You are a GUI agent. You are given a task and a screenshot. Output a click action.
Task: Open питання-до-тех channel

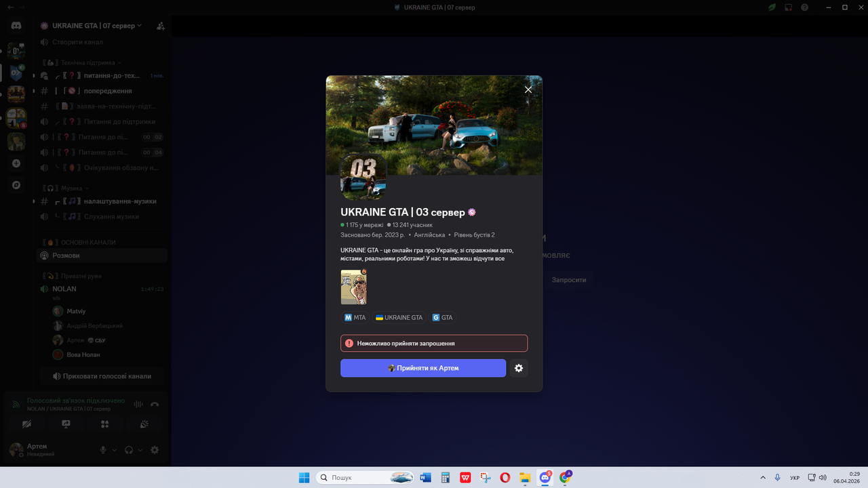(x=102, y=76)
